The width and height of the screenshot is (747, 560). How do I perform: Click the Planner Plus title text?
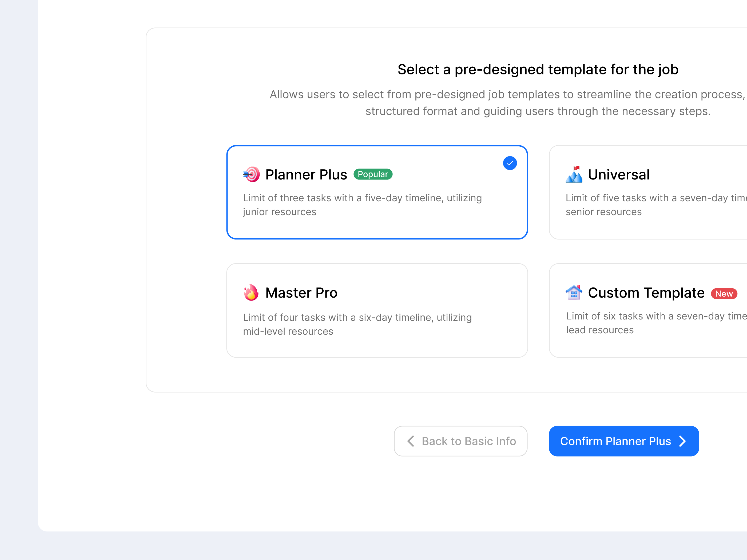click(306, 174)
